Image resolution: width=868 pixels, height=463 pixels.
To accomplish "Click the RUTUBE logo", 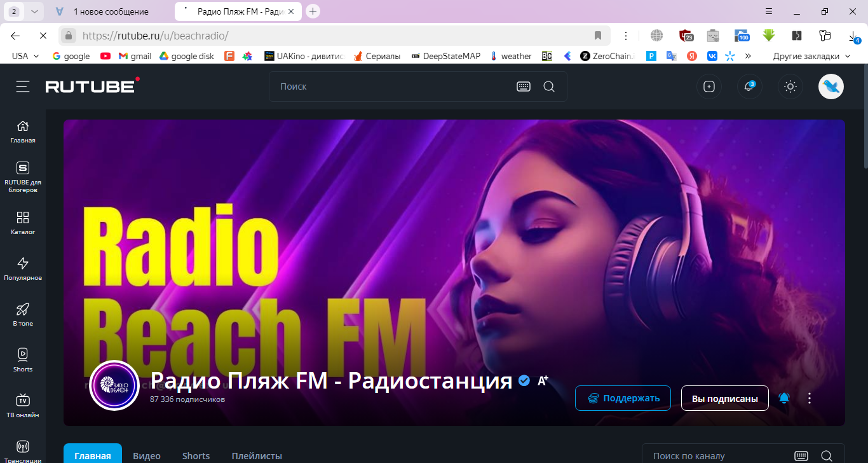I will click(x=93, y=86).
